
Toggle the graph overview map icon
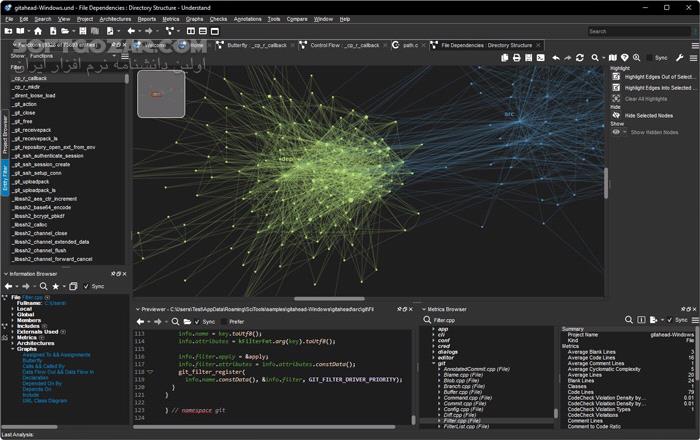[x=612, y=58]
